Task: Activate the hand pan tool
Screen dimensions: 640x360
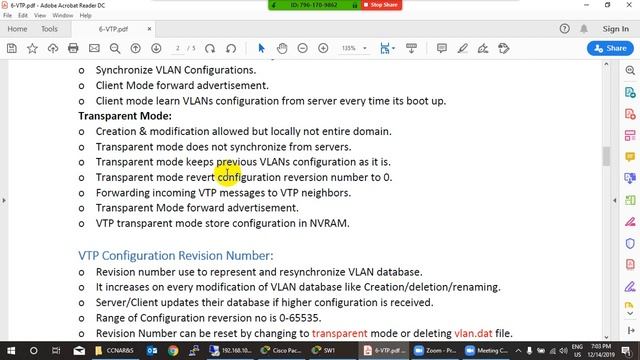Action: (x=282, y=49)
